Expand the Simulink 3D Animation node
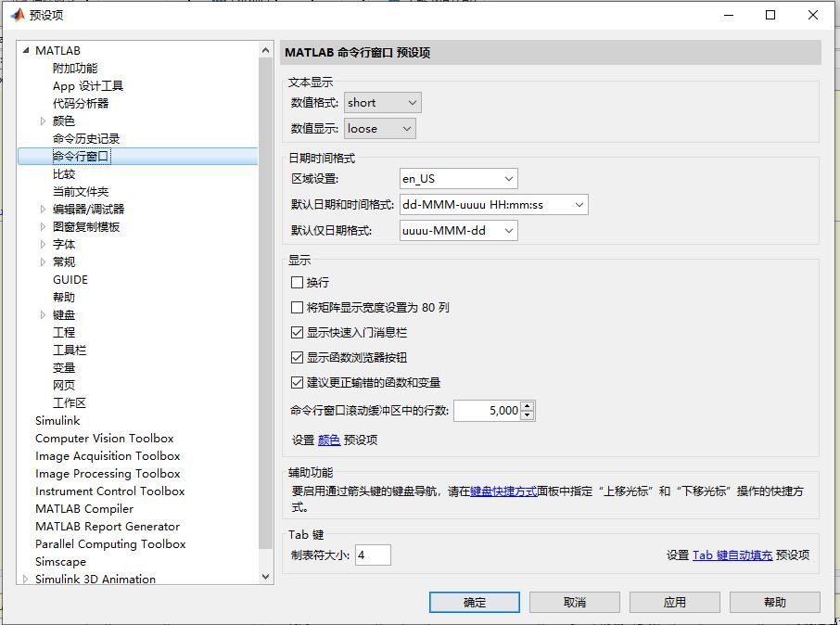Screen dimensions: 840x625 point(25,579)
